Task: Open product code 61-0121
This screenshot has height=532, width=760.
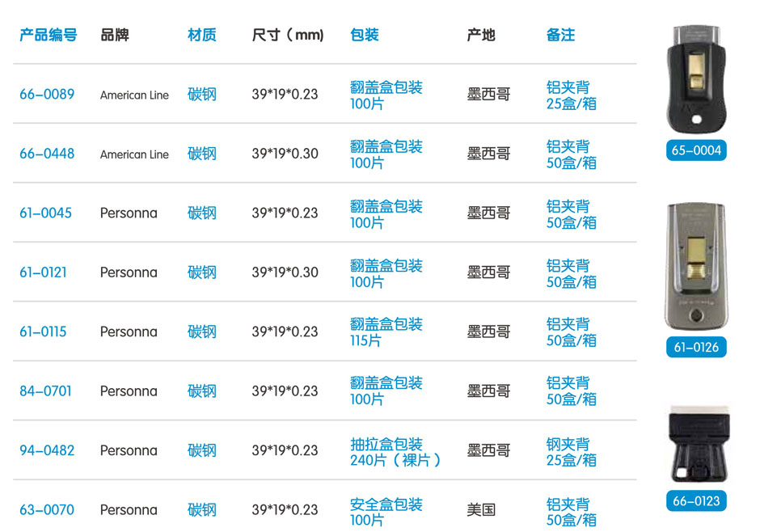Action: [44, 272]
